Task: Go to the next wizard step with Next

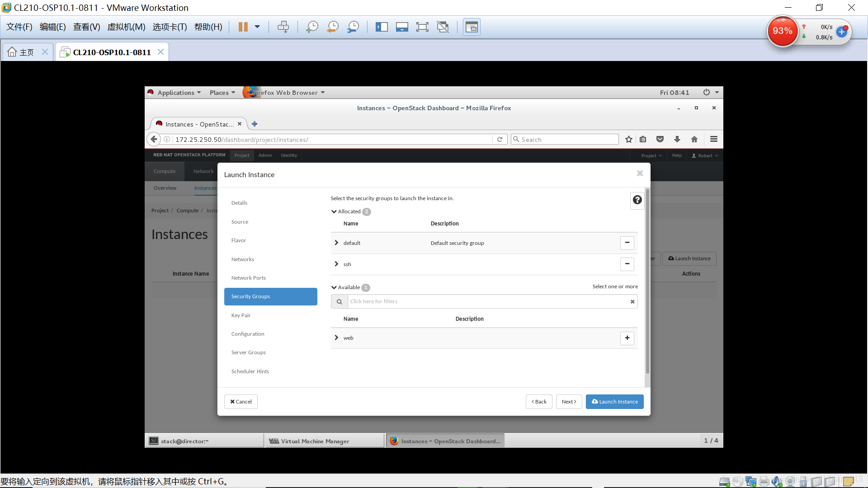Action: pos(569,401)
